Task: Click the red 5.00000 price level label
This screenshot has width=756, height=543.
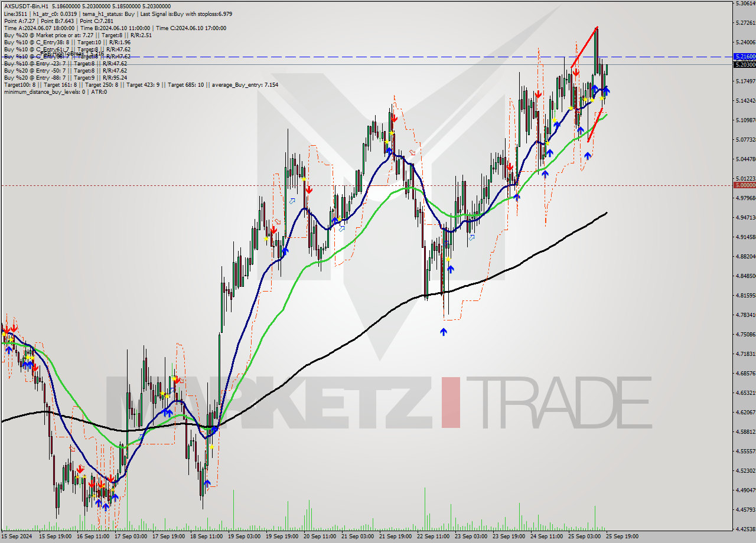Action: (x=745, y=185)
